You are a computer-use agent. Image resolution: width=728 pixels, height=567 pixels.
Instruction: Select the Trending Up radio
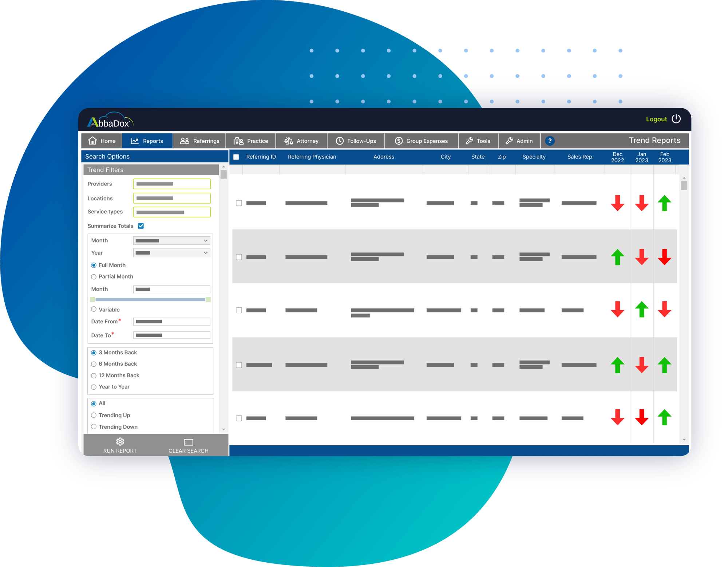click(x=94, y=415)
